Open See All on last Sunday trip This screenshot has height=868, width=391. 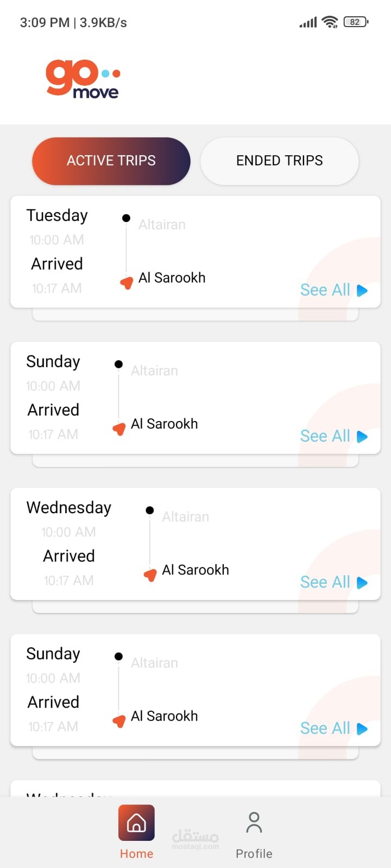(325, 728)
